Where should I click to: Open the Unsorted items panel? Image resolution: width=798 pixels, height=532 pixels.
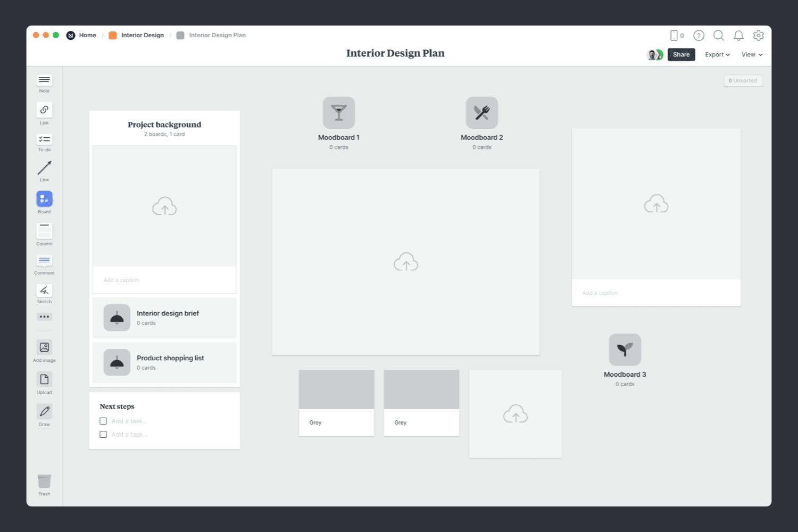pos(743,80)
